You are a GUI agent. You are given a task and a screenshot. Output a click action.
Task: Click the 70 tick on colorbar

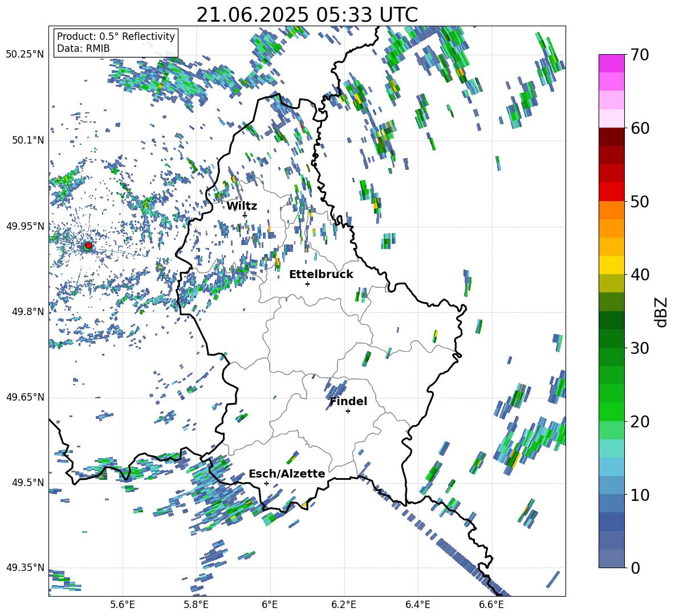(640, 55)
